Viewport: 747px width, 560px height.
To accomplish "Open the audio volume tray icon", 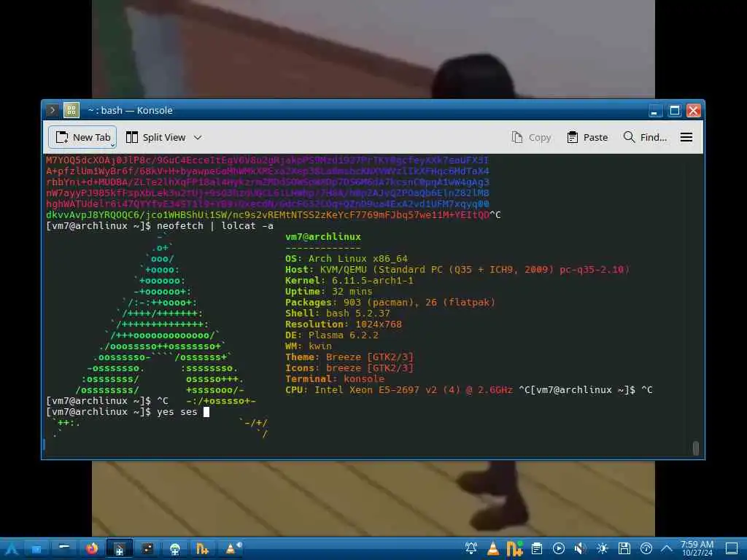I will 580,548.
